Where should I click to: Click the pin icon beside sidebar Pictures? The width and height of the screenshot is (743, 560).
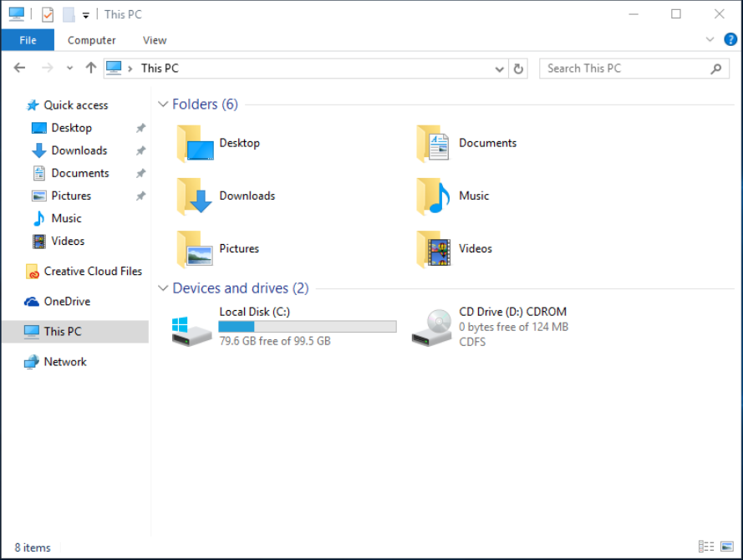pyautogui.click(x=140, y=196)
